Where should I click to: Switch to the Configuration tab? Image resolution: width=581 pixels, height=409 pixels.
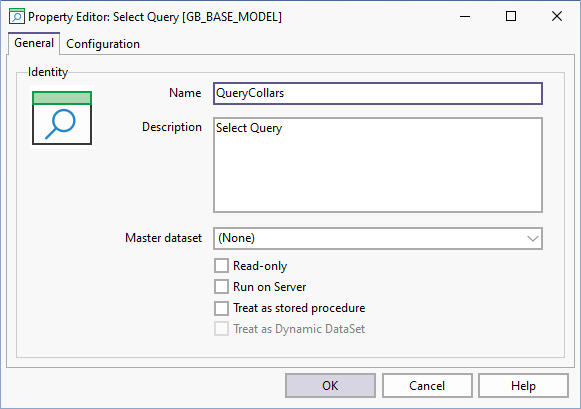point(103,44)
